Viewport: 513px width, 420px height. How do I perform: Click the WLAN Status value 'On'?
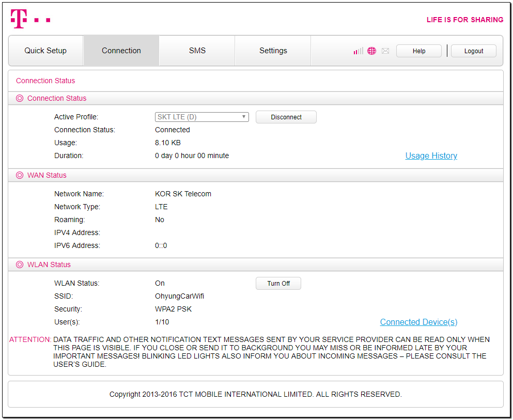pyautogui.click(x=160, y=283)
